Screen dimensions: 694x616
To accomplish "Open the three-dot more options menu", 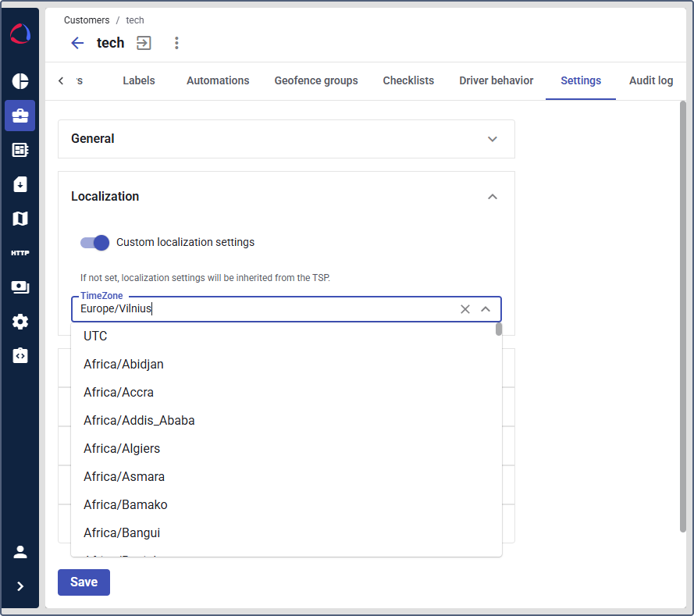I will click(176, 43).
